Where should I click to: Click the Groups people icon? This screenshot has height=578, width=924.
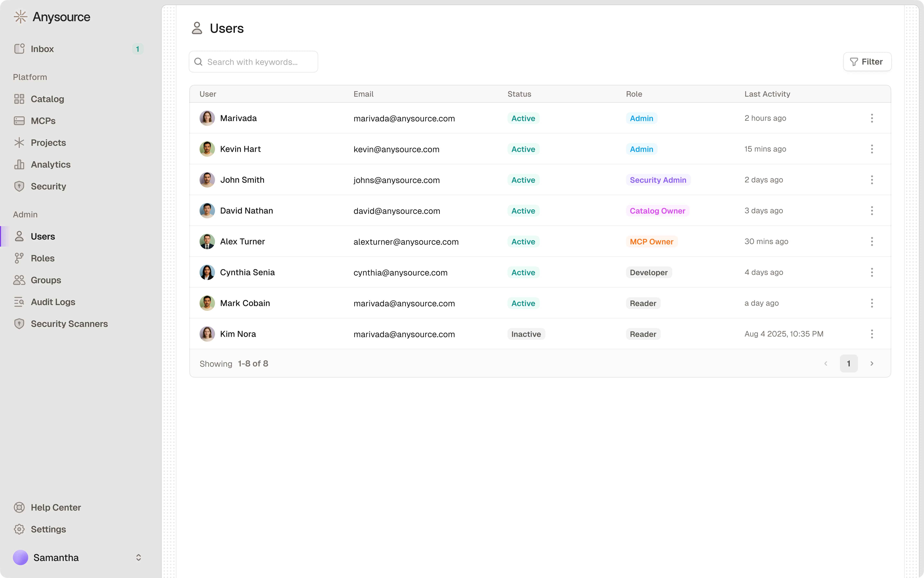19,280
